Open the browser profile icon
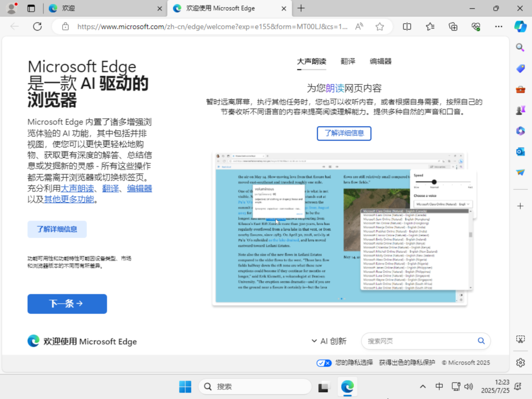This screenshot has width=532, height=399. click(12, 8)
